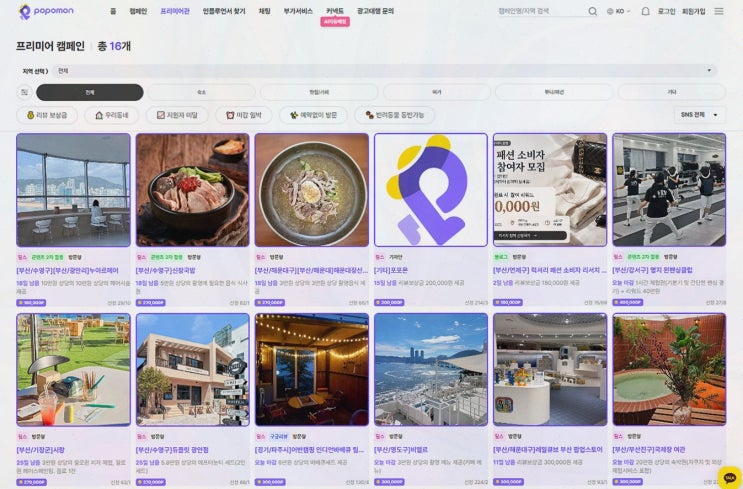The height and width of the screenshot is (489, 743).
Task: Open the cold noodle dish thumbnail
Action: point(312,190)
